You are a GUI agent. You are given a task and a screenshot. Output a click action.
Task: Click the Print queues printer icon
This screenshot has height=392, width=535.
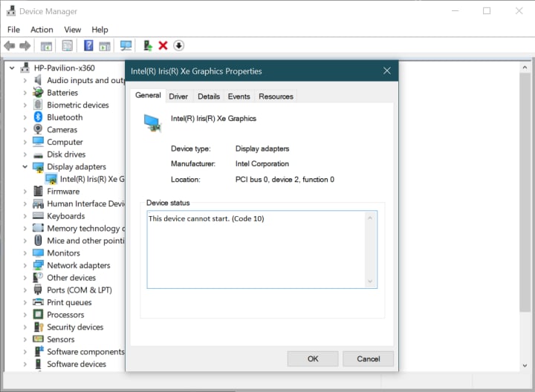click(x=38, y=302)
